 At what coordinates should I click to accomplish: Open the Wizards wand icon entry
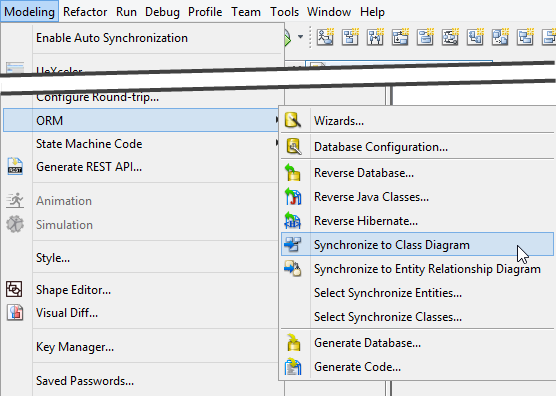point(293,121)
